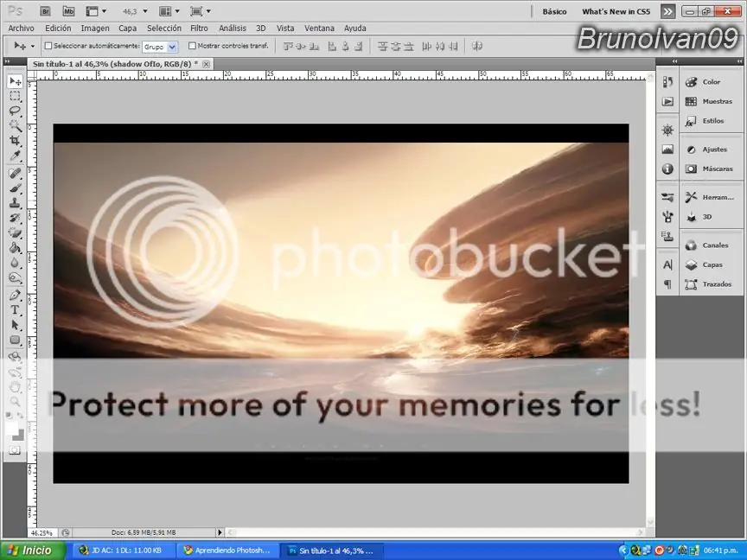Viewport: 747px width, 560px height.
Task: Select the Eraser tool
Action: click(x=15, y=232)
